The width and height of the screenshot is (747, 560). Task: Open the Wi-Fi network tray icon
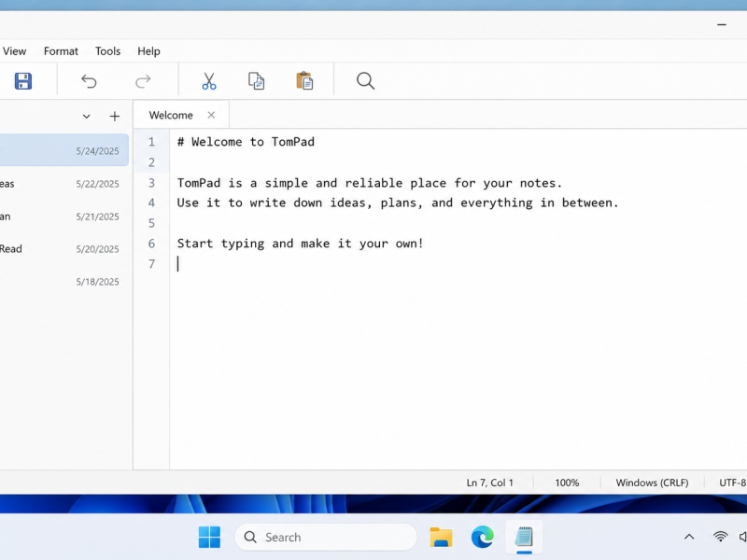[x=720, y=537]
